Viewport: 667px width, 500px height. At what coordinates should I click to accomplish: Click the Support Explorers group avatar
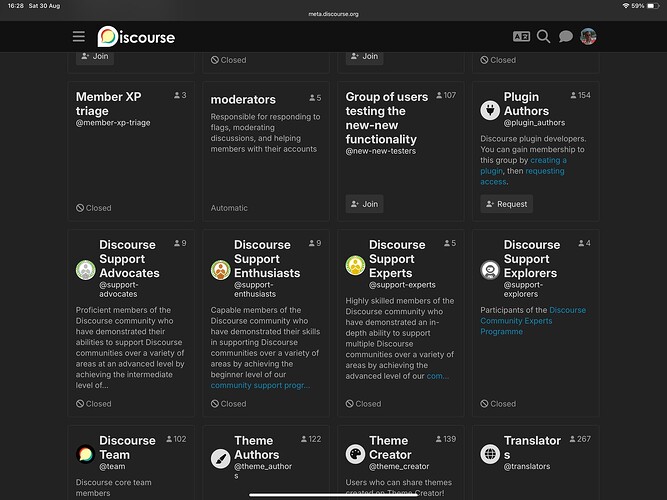(x=490, y=269)
